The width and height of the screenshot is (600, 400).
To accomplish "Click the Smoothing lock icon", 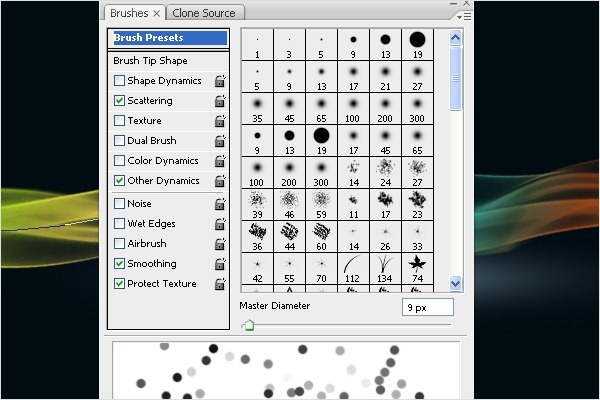I will click(220, 264).
